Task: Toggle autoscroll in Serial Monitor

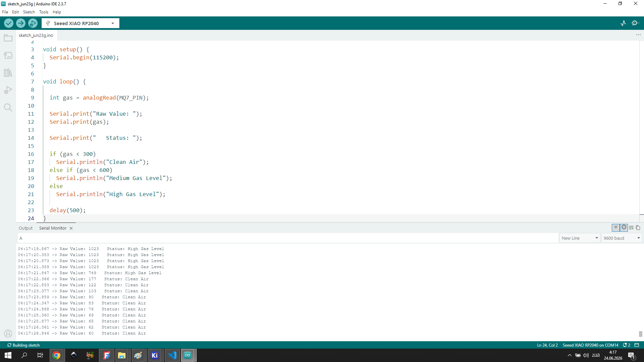Action: tap(616, 228)
